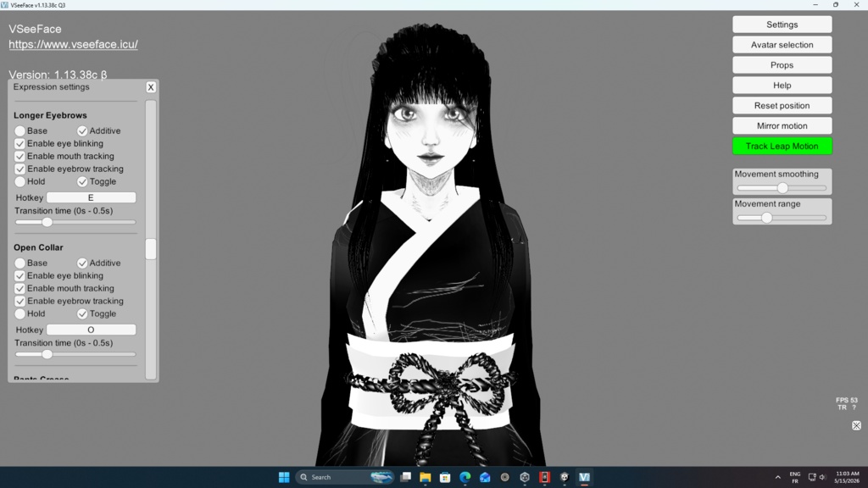
Task: Click the FPS 53 counter text
Action: 847,400
